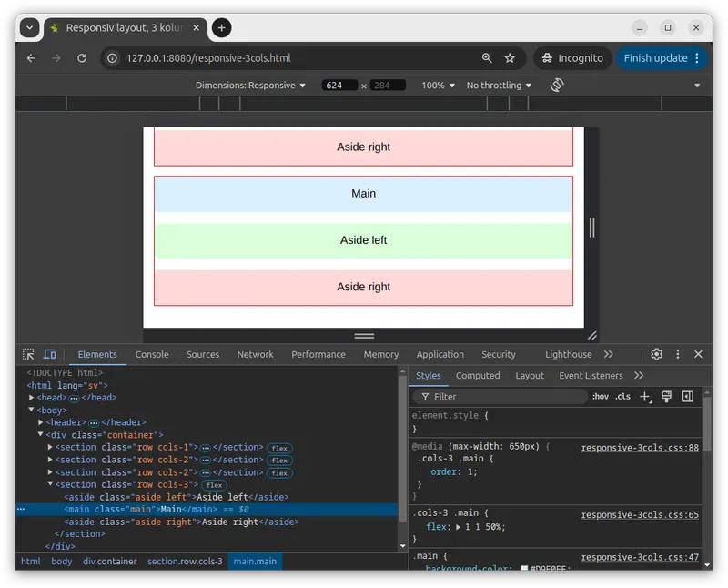Reload the page in browser
Image resolution: width=728 pixels, height=588 pixels.
(x=82, y=58)
